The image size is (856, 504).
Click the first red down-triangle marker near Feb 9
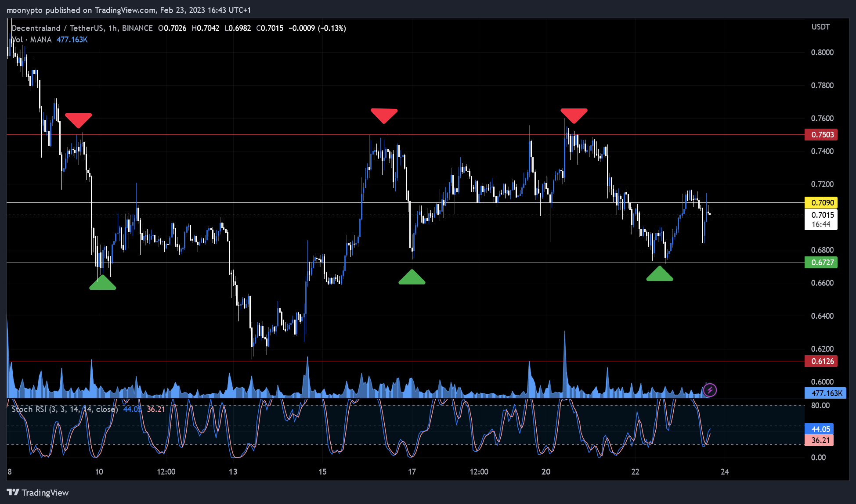79,121
